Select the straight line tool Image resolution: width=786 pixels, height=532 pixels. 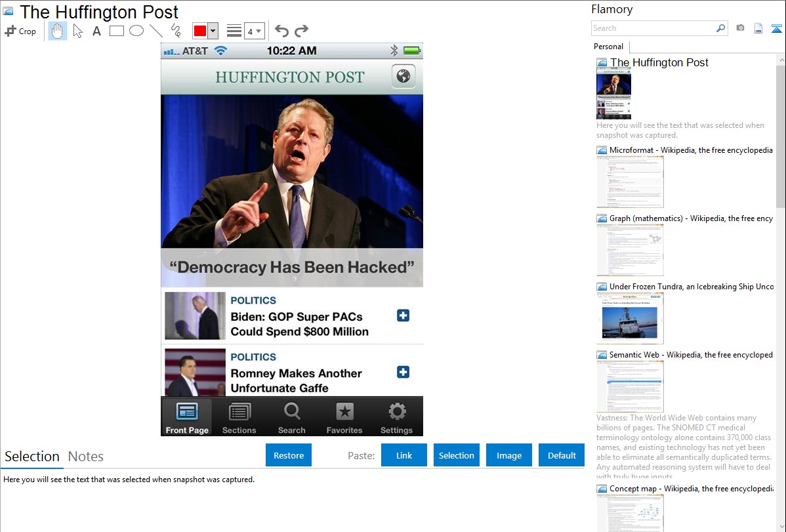tap(156, 31)
